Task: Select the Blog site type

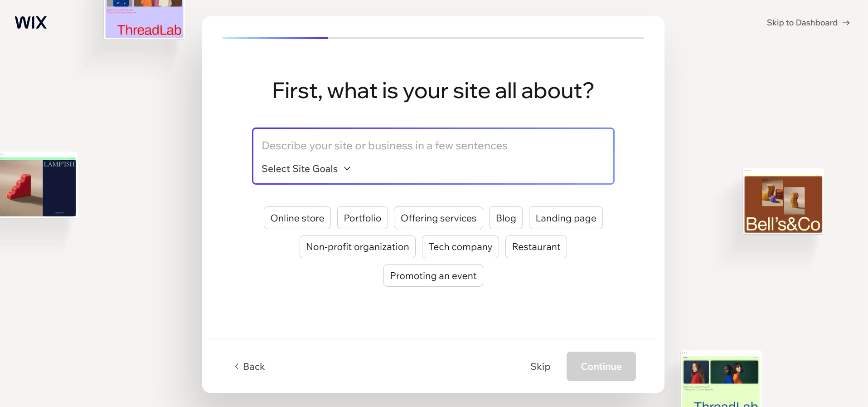Action: click(505, 218)
